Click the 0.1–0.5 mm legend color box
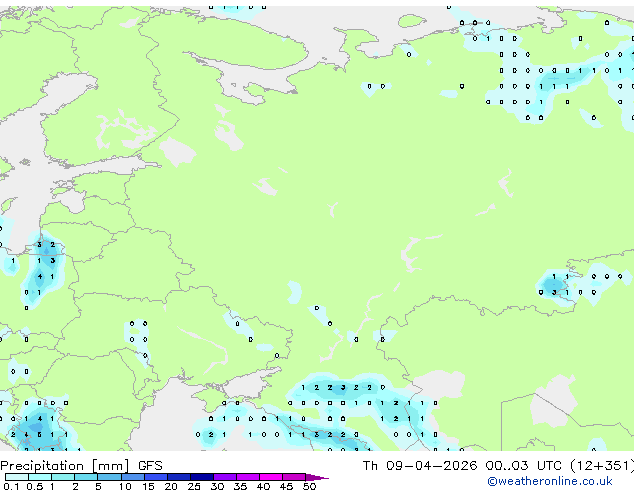 pos(17,477)
